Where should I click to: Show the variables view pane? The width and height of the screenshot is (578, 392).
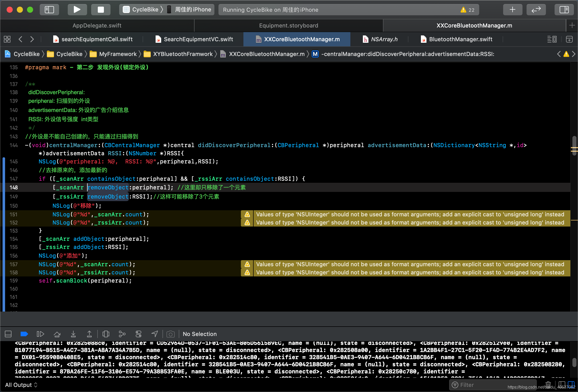coord(562,384)
